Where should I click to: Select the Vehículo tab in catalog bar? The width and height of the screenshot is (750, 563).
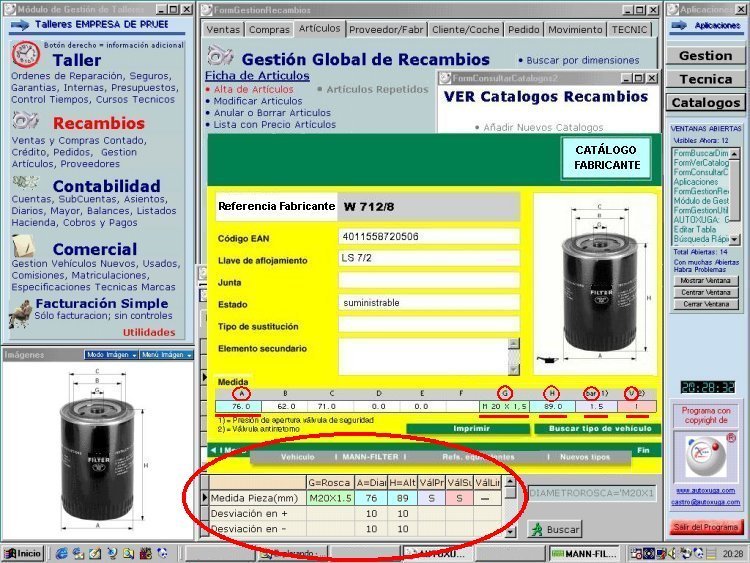[x=297, y=457]
